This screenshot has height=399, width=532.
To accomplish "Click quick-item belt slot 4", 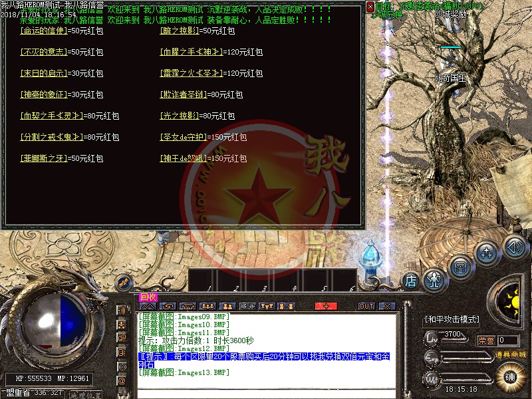I will [x=287, y=281].
